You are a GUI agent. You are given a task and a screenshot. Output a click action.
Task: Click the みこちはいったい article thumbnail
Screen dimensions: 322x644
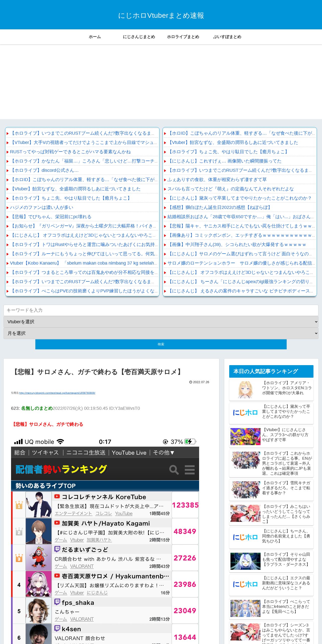pos(245,513)
